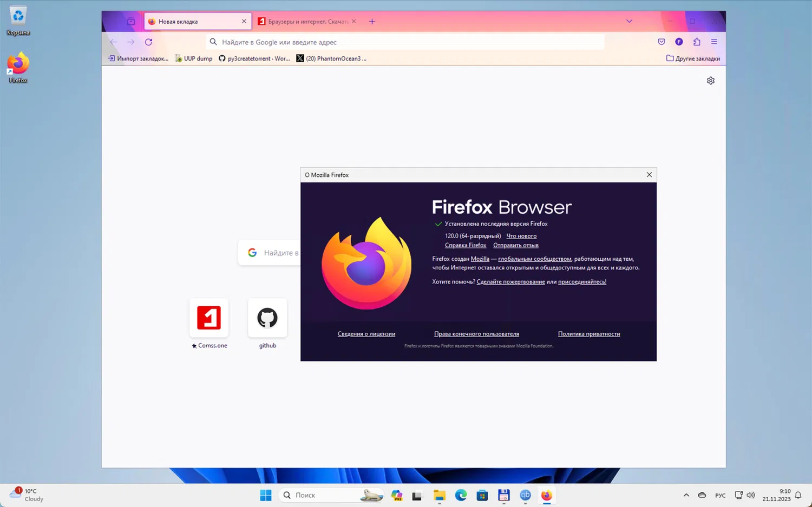
Task: Click the Google search box on new tab page
Action: click(270, 253)
